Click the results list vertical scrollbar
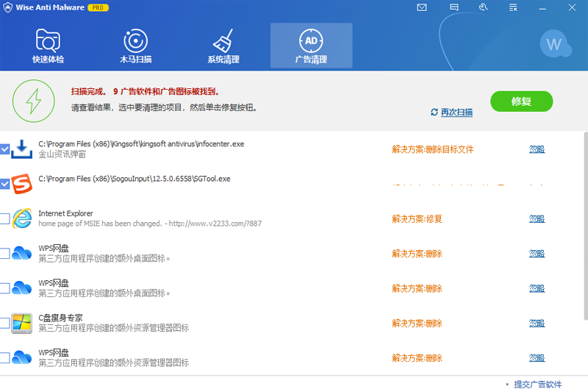The image size is (588, 392). [585, 227]
